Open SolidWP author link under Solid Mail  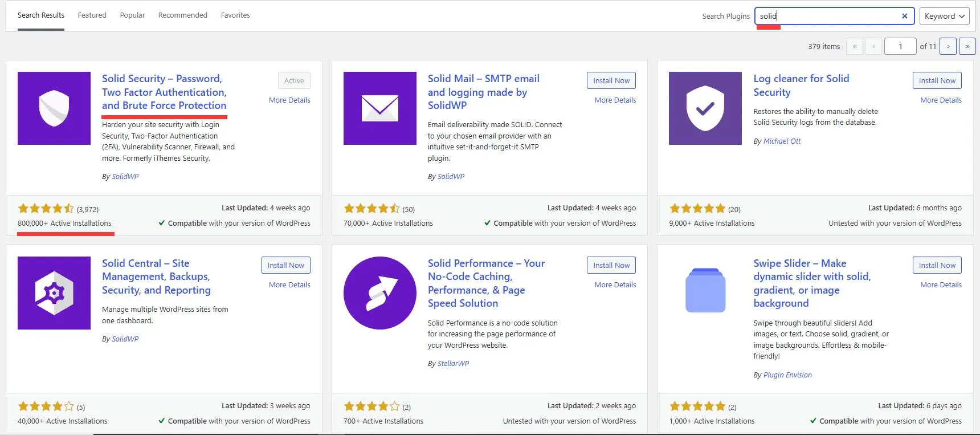[x=451, y=177]
